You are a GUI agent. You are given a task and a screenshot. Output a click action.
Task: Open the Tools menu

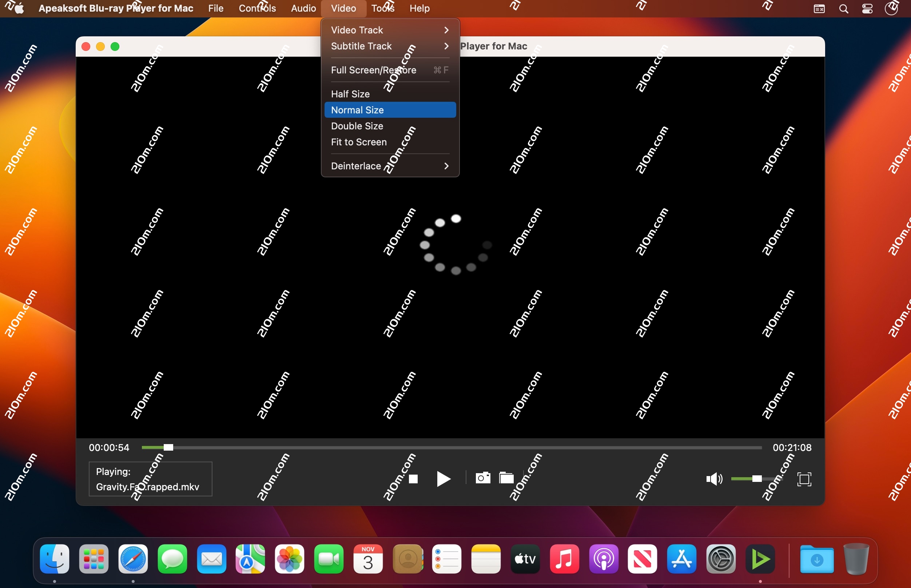tap(382, 8)
